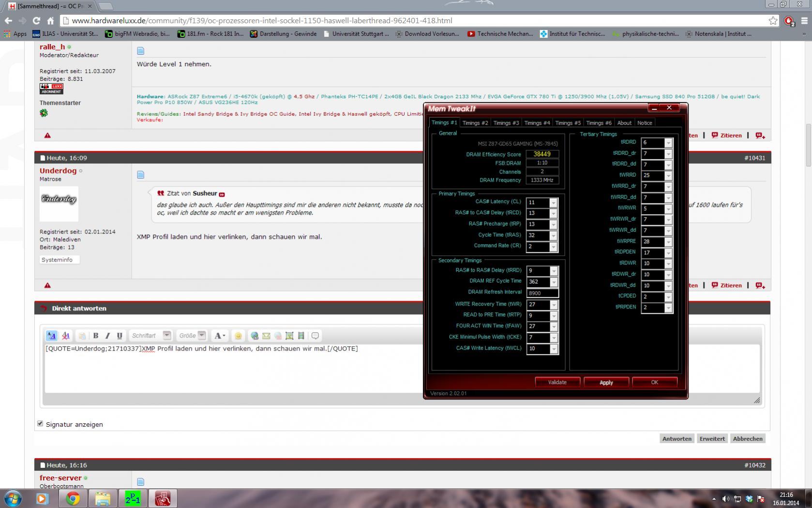Click Underdog's avatar image
Screen dimensions: 812x508
59,203
